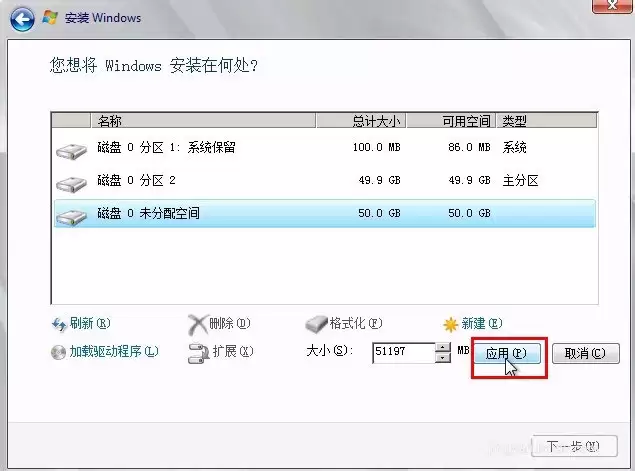This screenshot has height=471, width=635.
Task: Click 49.9 GB total size of partition 2
Action: [379, 180]
